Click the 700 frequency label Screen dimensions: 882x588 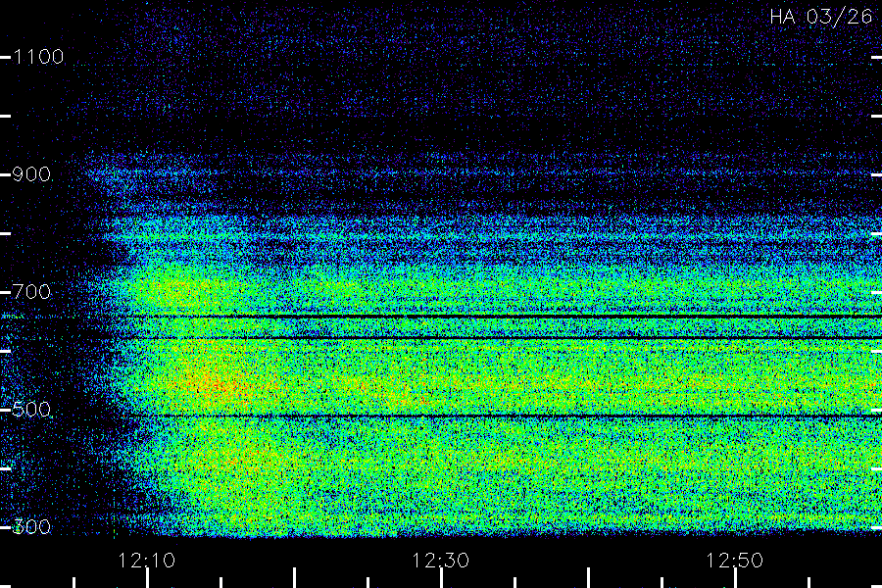click(31, 292)
